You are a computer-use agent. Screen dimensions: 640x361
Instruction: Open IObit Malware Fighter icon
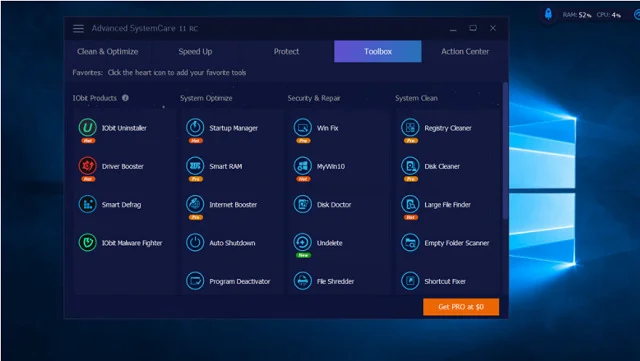87,243
